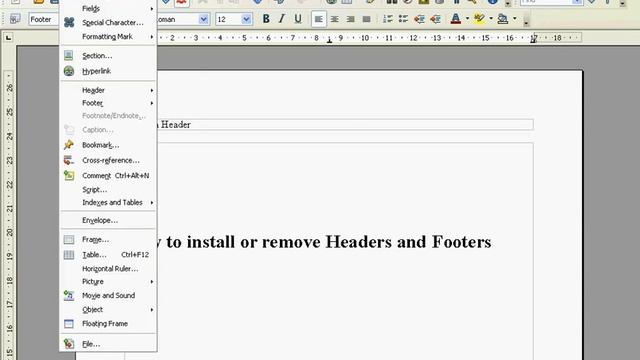Click inside the page Header text area
The width and height of the screenshot is (640, 360).
pyautogui.click(x=345, y=124)
